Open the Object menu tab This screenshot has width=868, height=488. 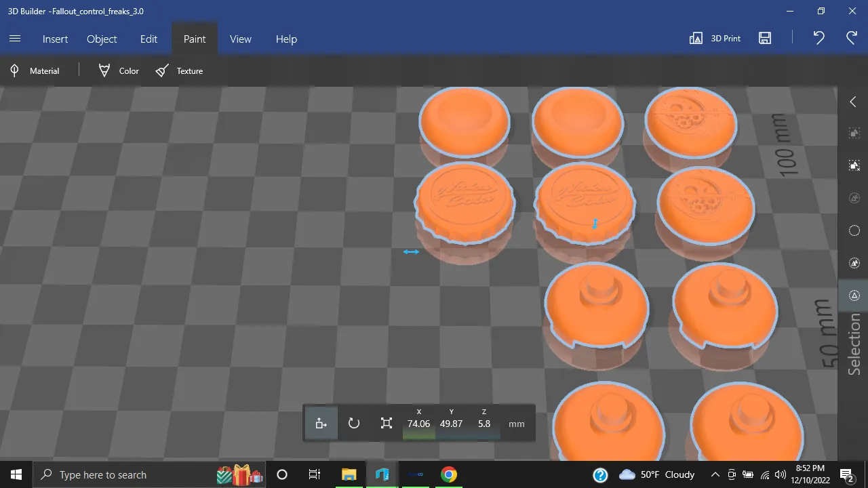(102, 39)
